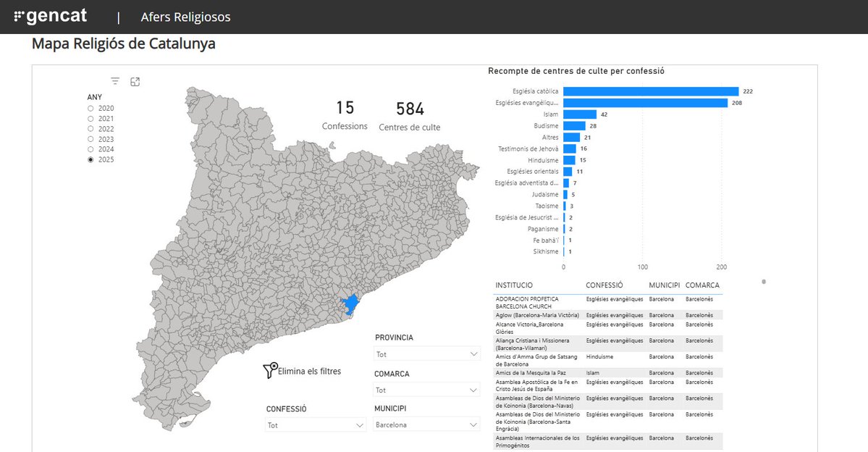868x452 pixels.
Task: Click Judaisme label in chart
Action: click(x=545, y=194)
